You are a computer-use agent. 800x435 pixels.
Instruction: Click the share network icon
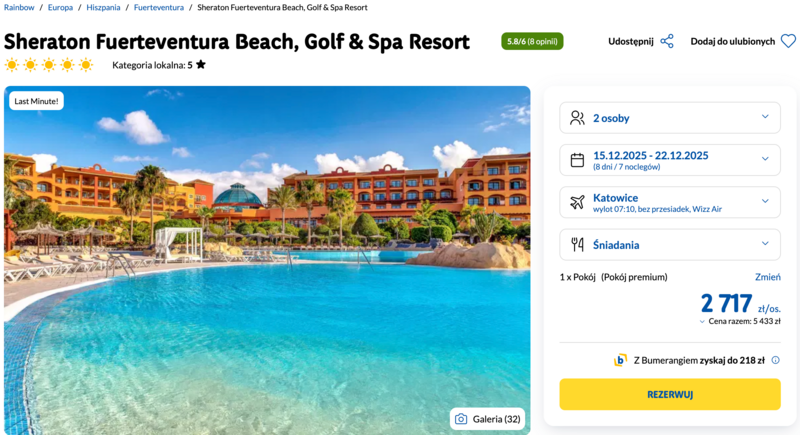pos(667,41)
